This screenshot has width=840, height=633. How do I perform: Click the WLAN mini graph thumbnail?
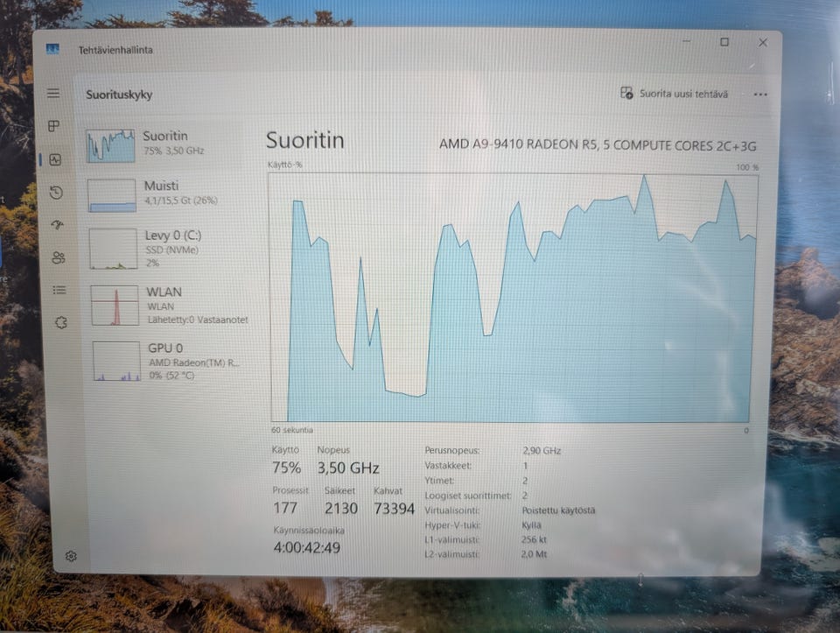[x=115, y=306]
